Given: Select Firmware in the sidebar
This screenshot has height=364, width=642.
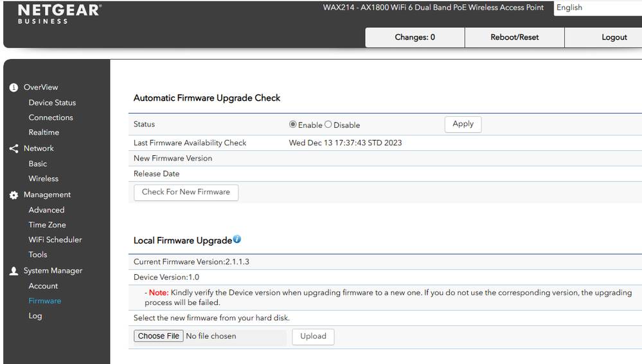Looking at the screenshot, I should pos(44,301).
